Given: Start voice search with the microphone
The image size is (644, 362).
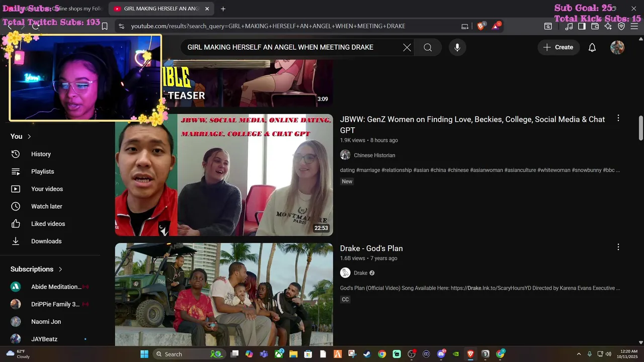Looking at the screenshot, I should click(457, 47).
